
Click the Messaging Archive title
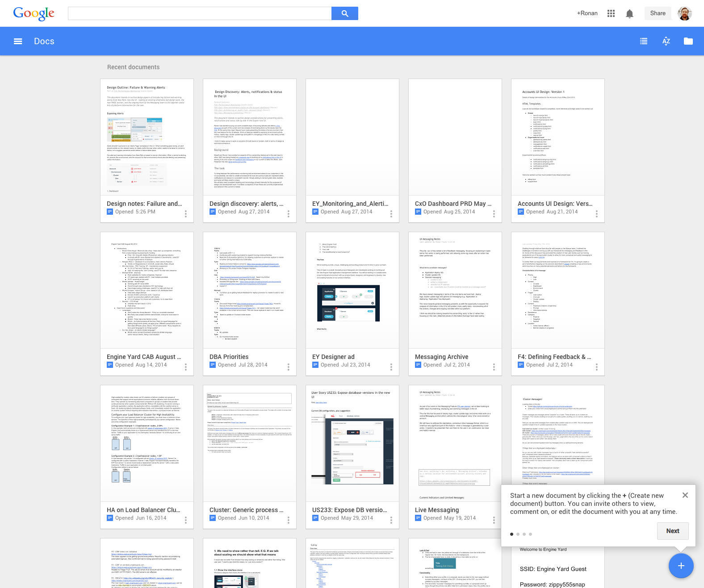tap(441, 357)
